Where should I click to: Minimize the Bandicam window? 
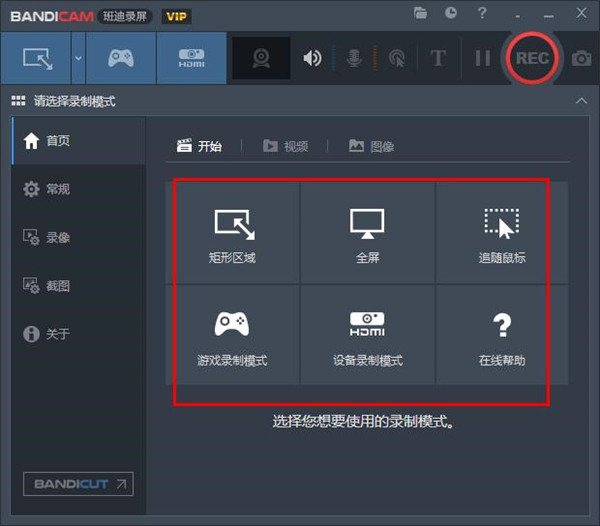[548, 16]
